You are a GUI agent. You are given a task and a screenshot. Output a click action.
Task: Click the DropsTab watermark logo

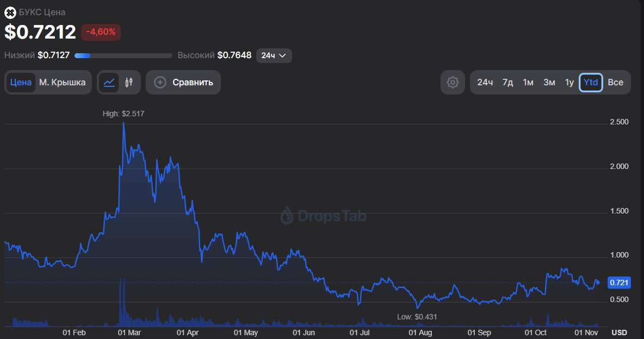click(324, 216)
